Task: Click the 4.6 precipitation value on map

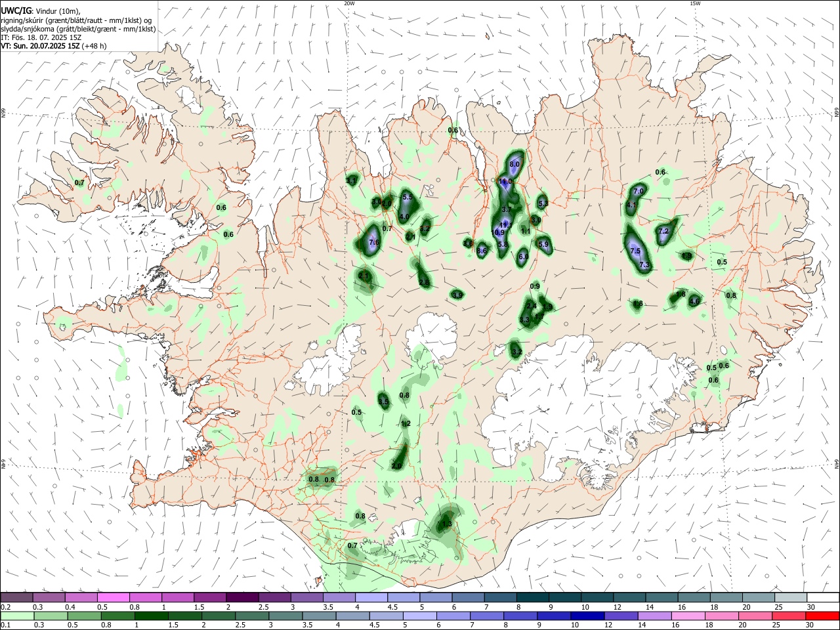Action: tap(695, 301)
